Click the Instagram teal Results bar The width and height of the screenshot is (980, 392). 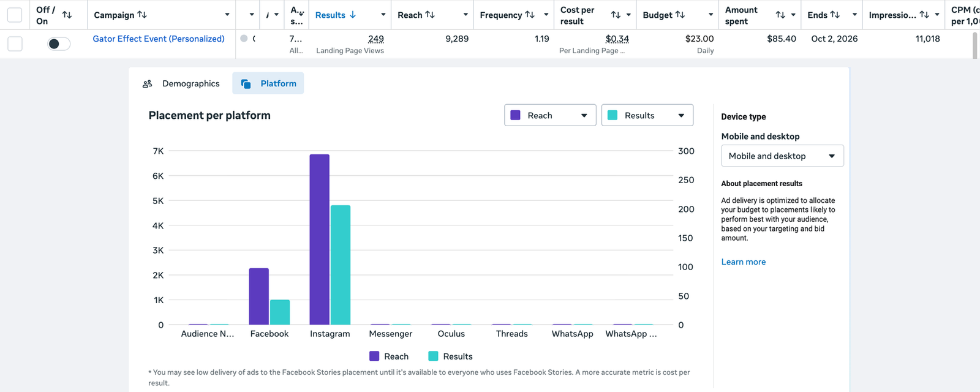point(341,265)
